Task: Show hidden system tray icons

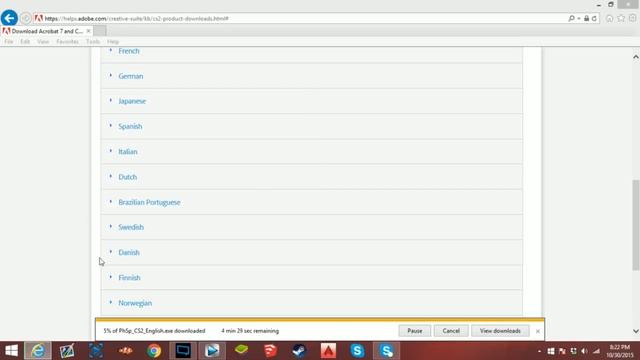Action: 539,351
